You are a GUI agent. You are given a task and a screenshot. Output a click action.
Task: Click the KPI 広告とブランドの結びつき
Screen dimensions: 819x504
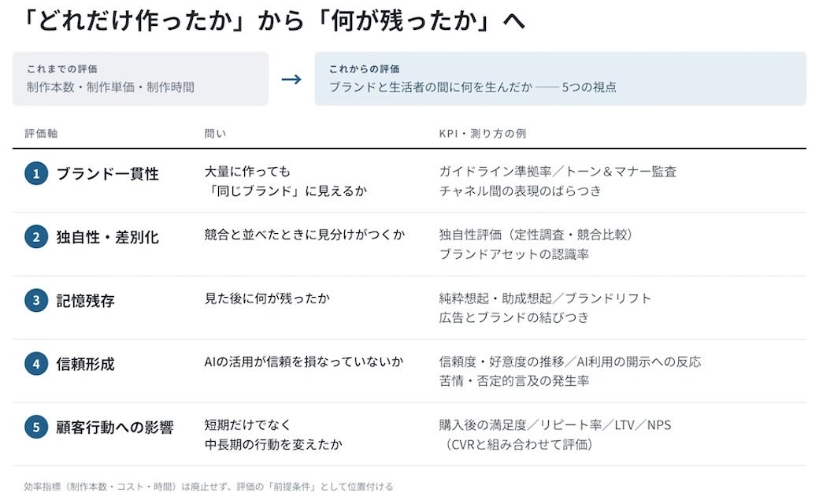coord(514,317)
